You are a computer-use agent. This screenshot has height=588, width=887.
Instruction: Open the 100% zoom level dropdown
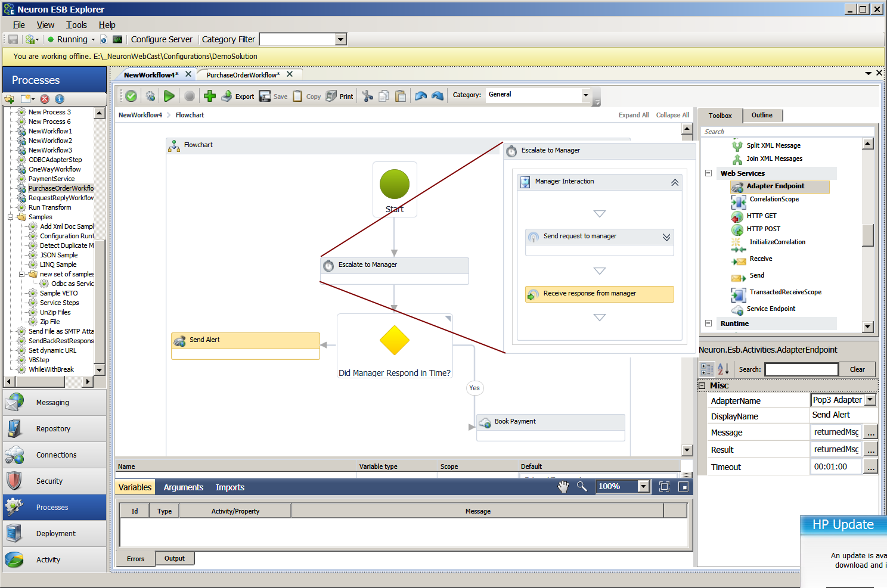pos(643,486)
